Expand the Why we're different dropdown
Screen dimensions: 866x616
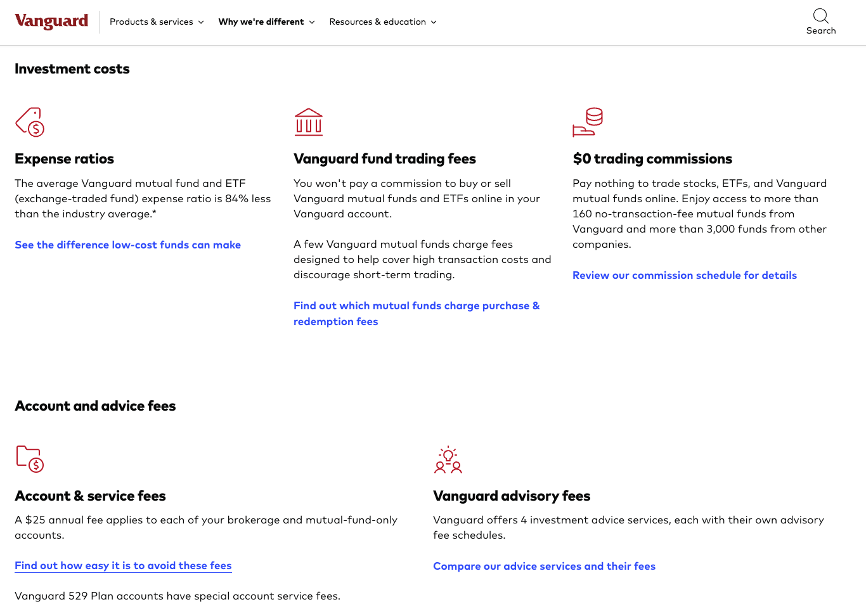point(266,22)
